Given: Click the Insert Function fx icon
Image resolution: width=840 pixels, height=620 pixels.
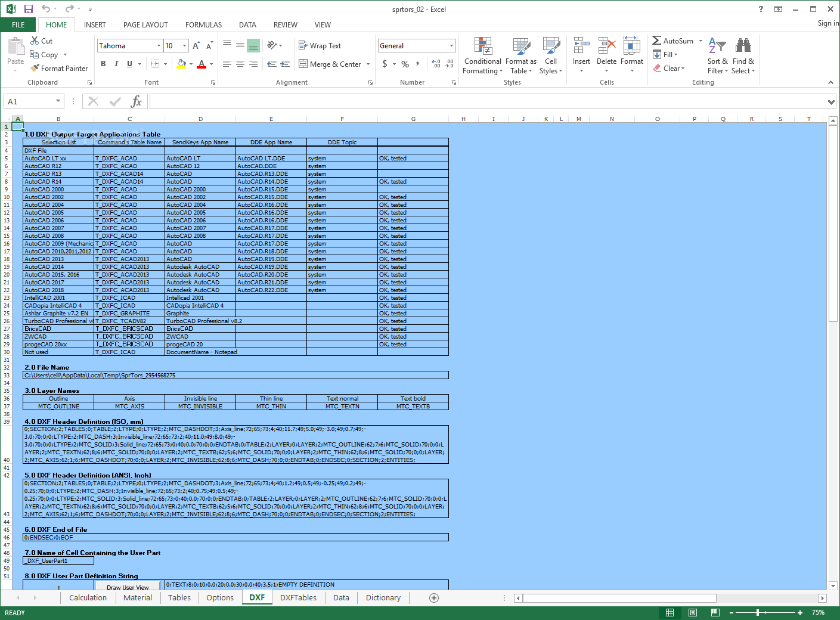Looking at the screenshot, I should 137,101.
